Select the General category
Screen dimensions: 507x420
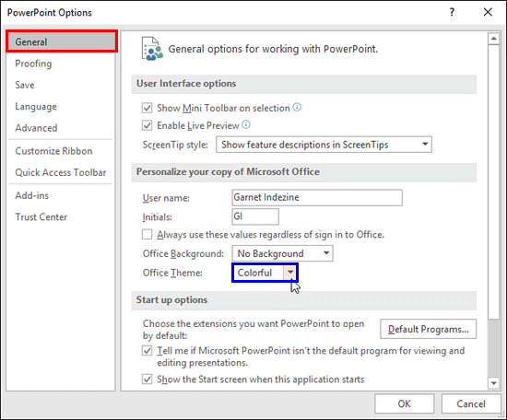(x=62, y=41)
